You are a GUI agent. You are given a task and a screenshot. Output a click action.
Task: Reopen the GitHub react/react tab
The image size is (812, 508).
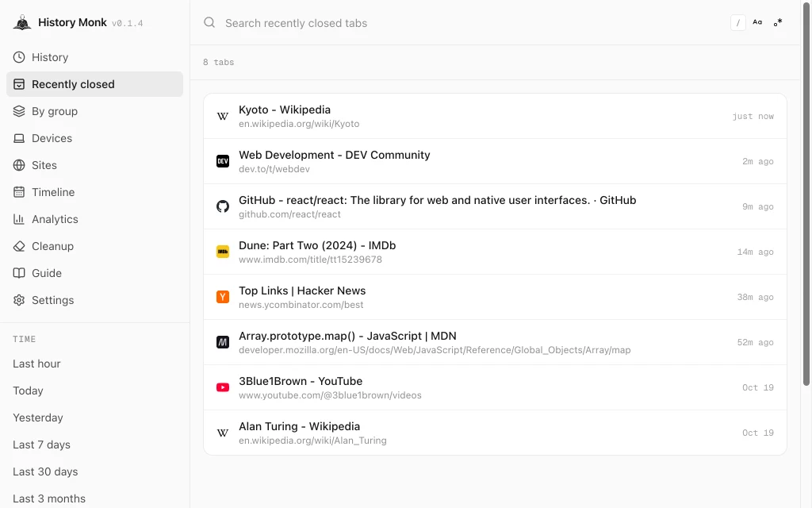click(495, 206)
